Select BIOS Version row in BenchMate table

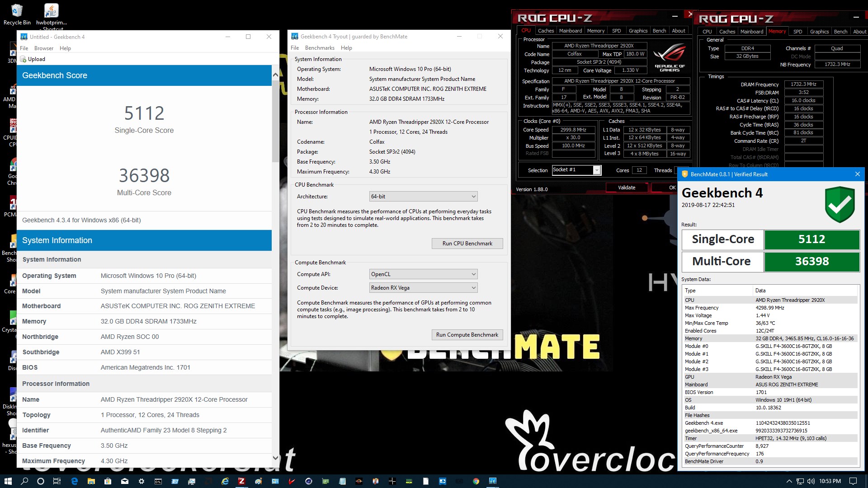click(x=770, y=392)
